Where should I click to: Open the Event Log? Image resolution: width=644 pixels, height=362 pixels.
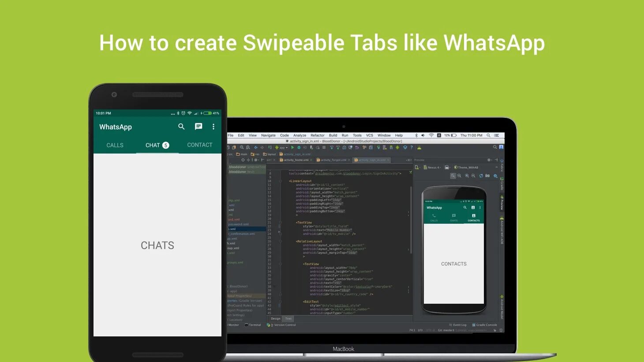coord(457,325)
